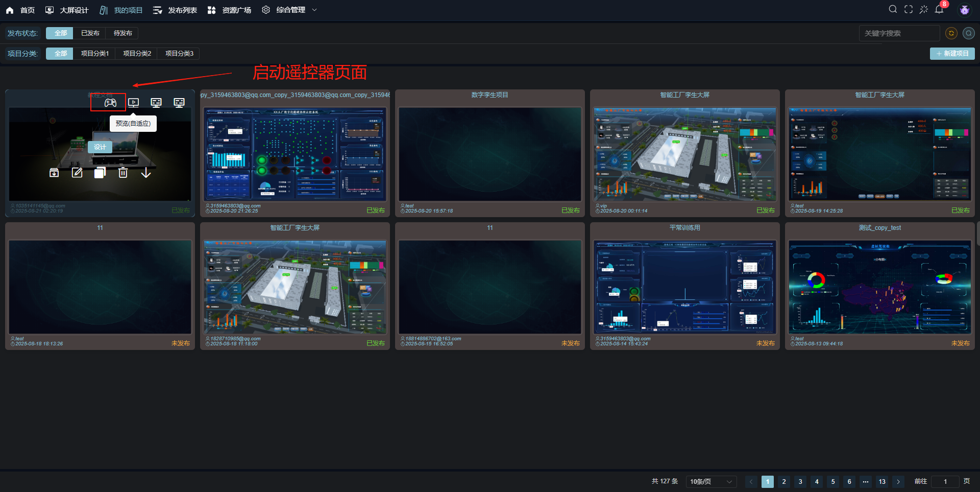Open notifications bell with badge 8
This screenshot has width=980, height=492.
pyautogui.click(x=939, y=10)
